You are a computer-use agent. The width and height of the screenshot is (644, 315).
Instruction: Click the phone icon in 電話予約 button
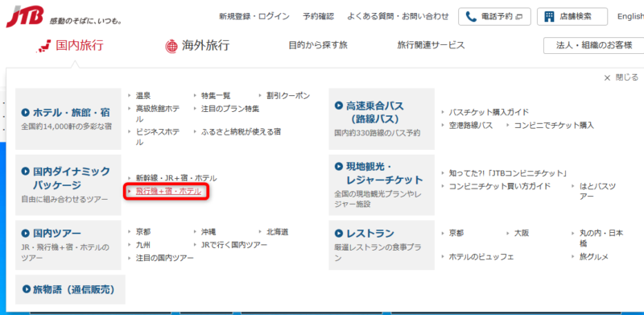[x=471, y=16]
